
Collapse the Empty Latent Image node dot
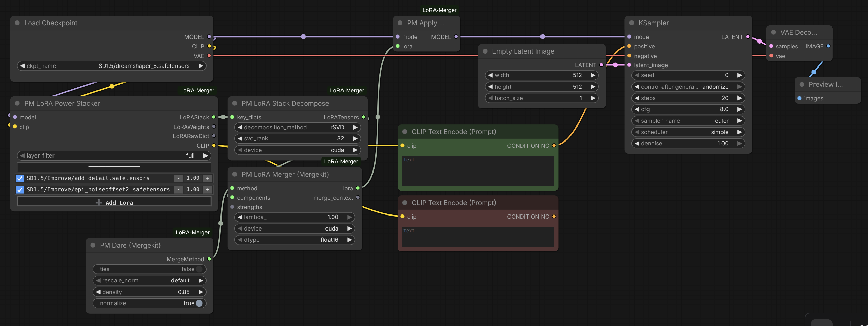485,51
